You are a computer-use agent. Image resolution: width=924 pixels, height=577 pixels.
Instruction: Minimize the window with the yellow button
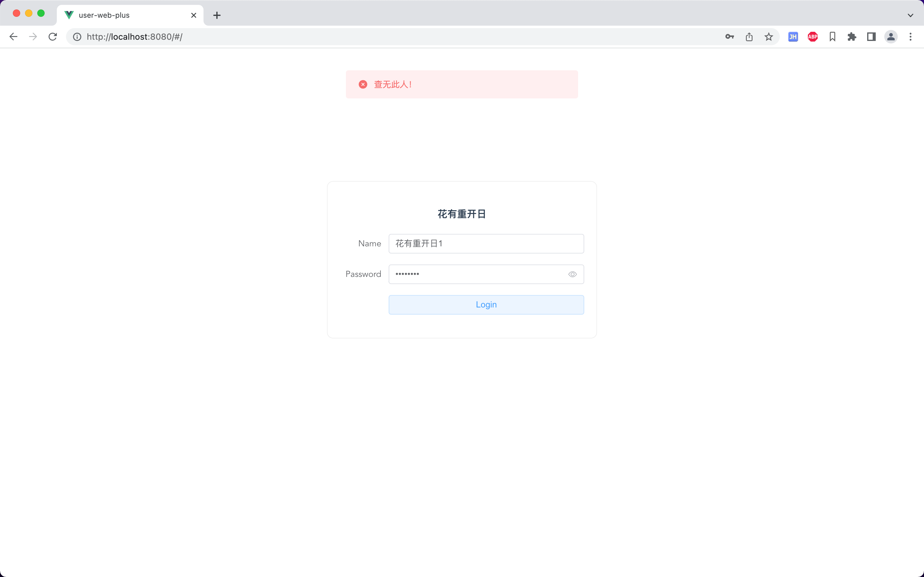click(29, 13)
